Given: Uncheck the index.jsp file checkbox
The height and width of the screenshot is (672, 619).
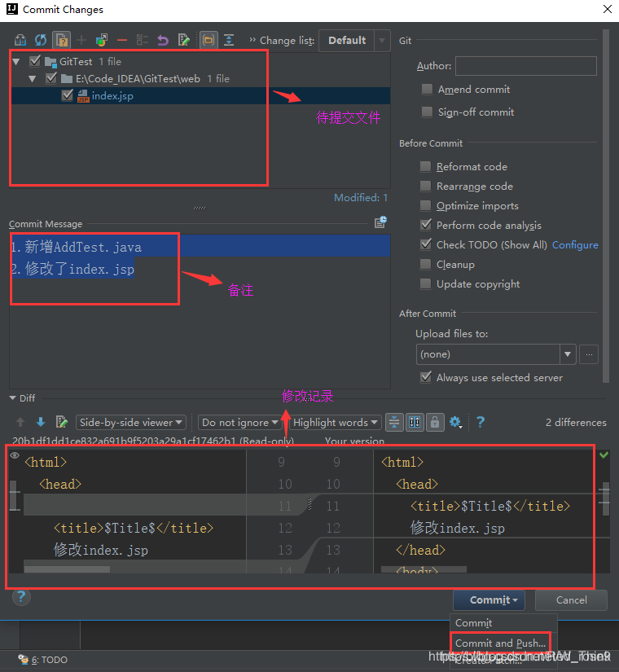Looking at the screenshot, I should click(x=68, y=95).
